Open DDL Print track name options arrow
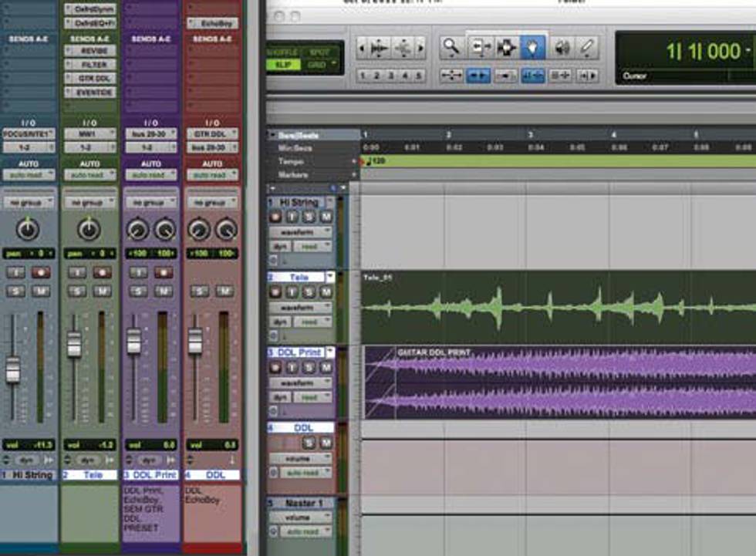The height and width of the screenshot is (556, 756). tap(331, 352)
